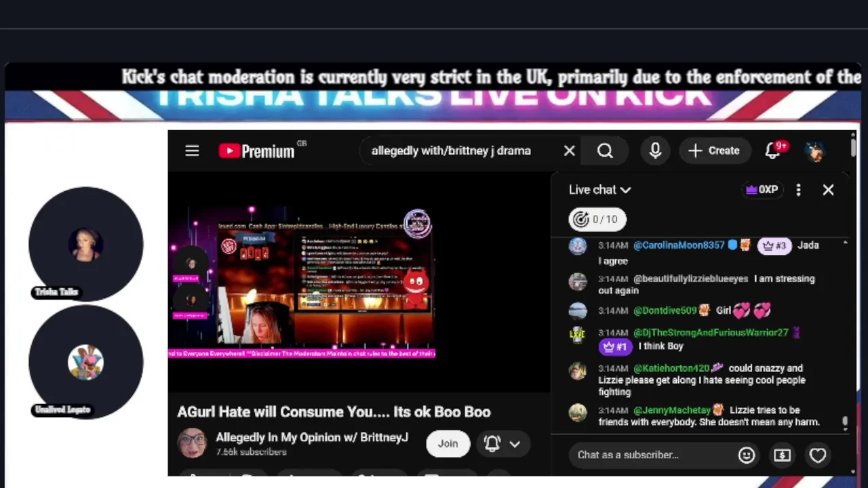Send heart reaction in chat

pos(818,455)
